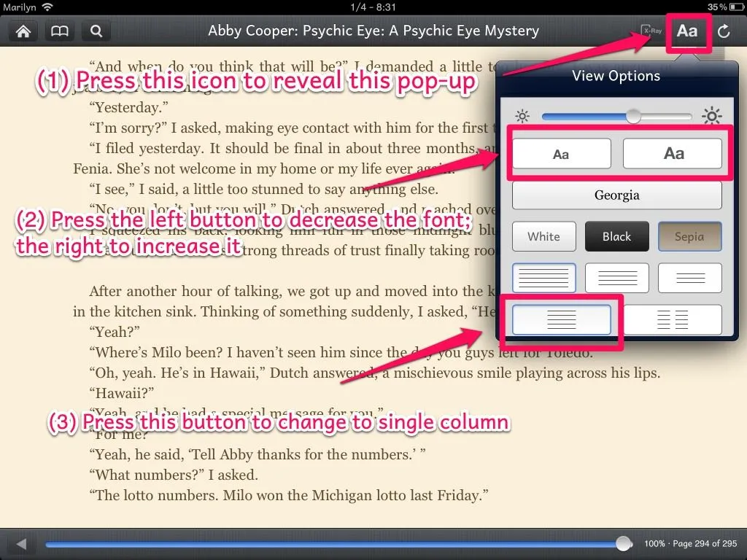The width and height of the screenshot is (747, 560).
Task: Tap the Home icon in top toolbar
Action: [23, 31]
